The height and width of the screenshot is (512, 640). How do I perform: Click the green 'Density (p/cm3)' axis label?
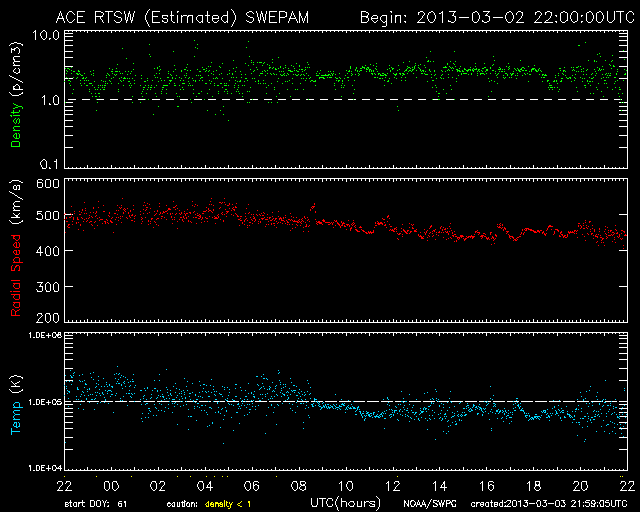click(x=16, y=95)
